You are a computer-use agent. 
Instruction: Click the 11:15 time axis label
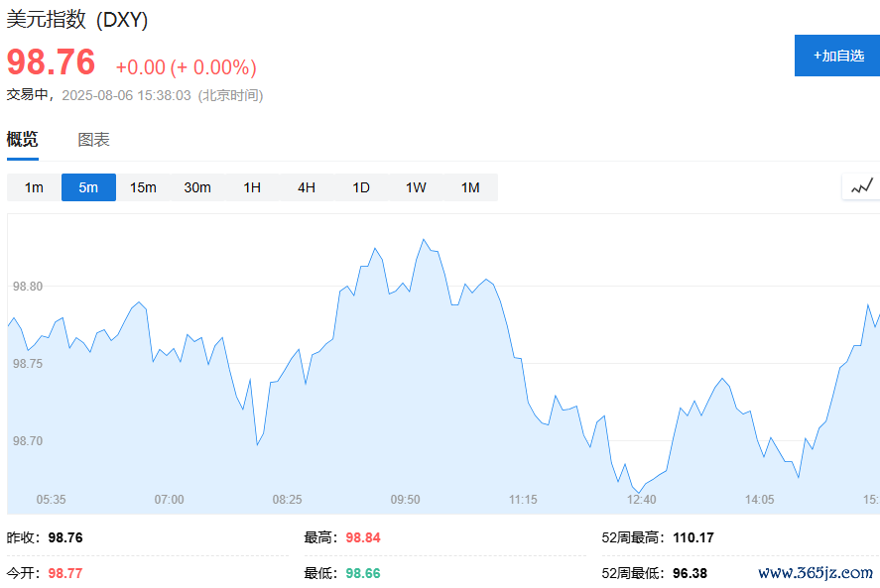click(523, 500)
